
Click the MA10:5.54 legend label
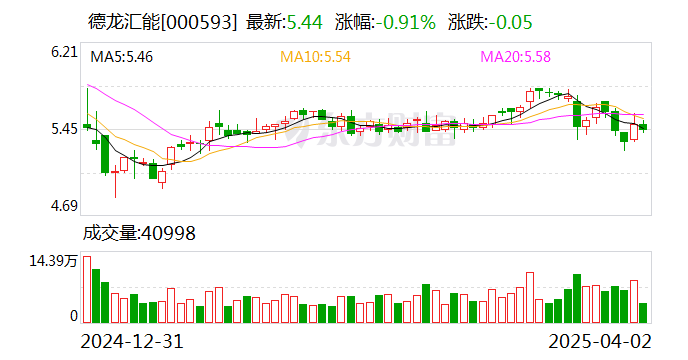click(x=315, y=57)
